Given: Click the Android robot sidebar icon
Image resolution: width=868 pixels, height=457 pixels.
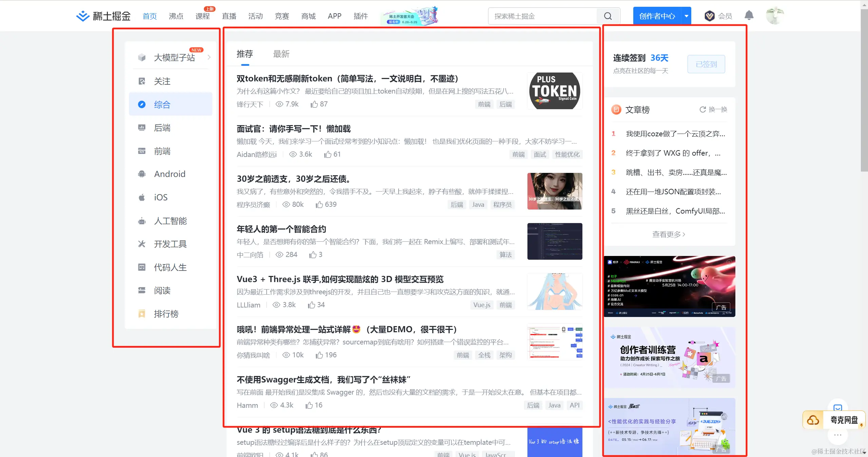Looking at the screenshot, I should (x=142, y=174).
